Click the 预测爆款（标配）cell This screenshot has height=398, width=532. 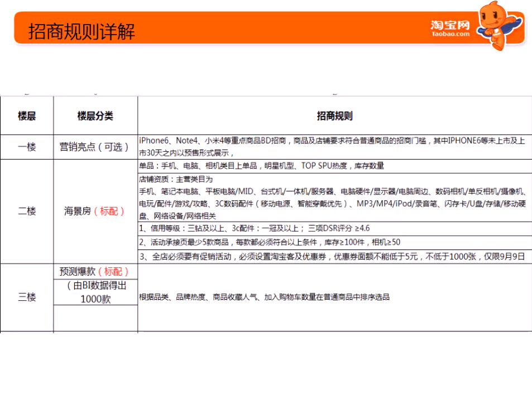(95, 271)
